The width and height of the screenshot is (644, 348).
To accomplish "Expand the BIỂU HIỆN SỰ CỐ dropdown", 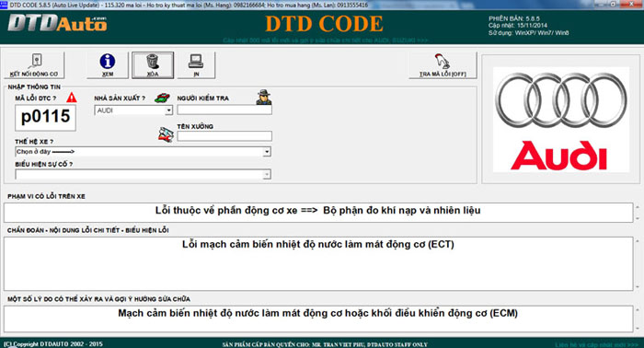I will coord(267,175).
